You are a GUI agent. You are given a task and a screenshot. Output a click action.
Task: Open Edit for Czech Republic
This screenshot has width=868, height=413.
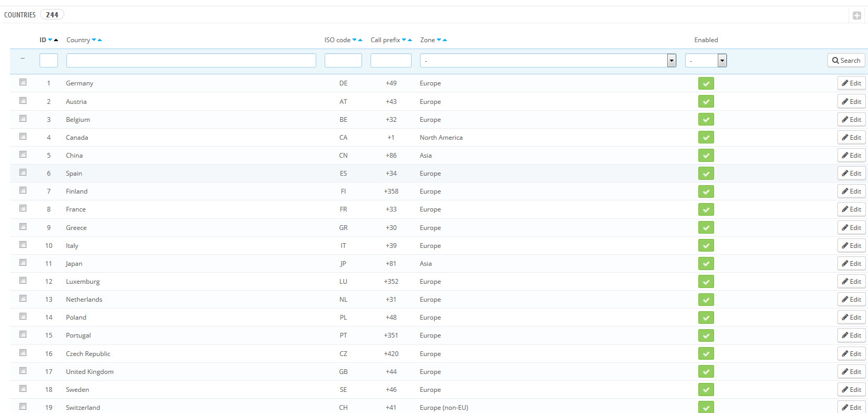tap(852, 354)
